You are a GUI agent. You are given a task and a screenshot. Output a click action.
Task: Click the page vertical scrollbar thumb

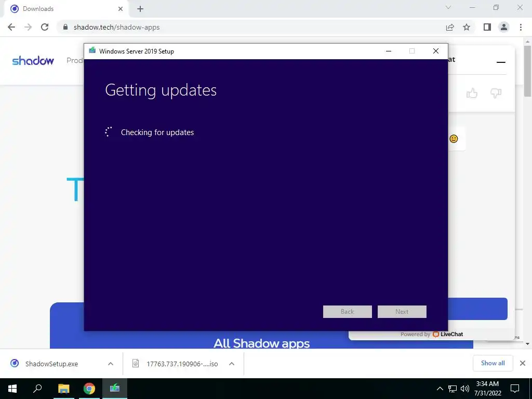(x=528, y=71)
